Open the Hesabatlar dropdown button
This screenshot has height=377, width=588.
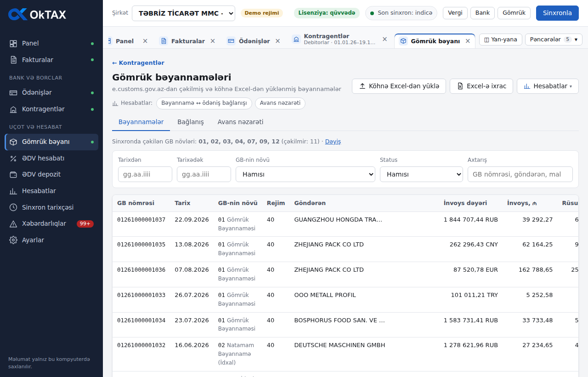[548, 86]
